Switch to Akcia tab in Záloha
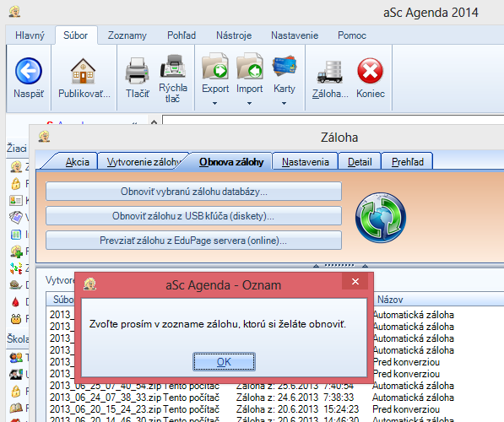The image size is (504, 422). tap(77, 162)
